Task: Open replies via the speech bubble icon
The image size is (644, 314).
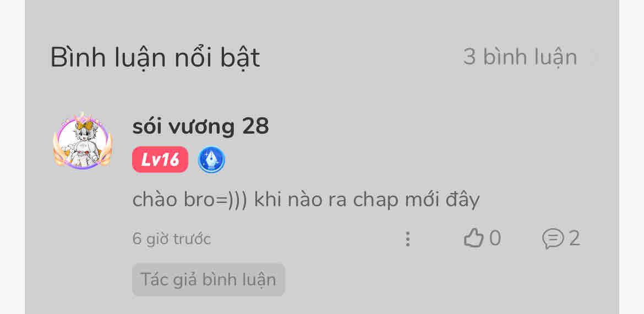Action: coord(553,239)
